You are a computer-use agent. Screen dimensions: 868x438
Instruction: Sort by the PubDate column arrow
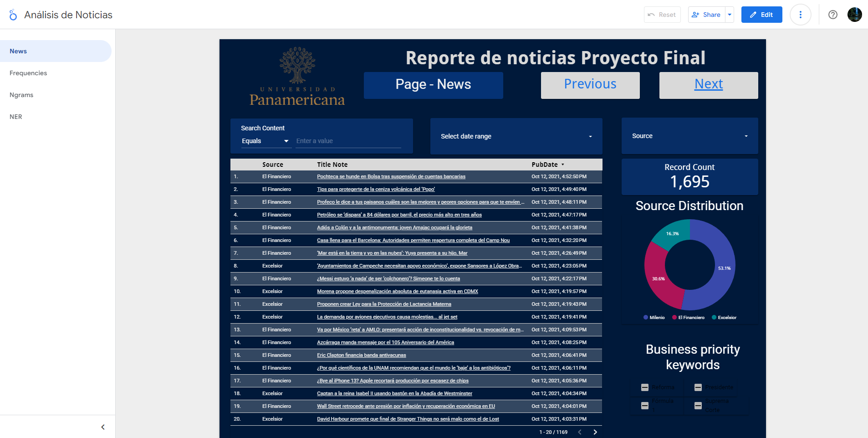pyautogui.click(x=563, y=165)
